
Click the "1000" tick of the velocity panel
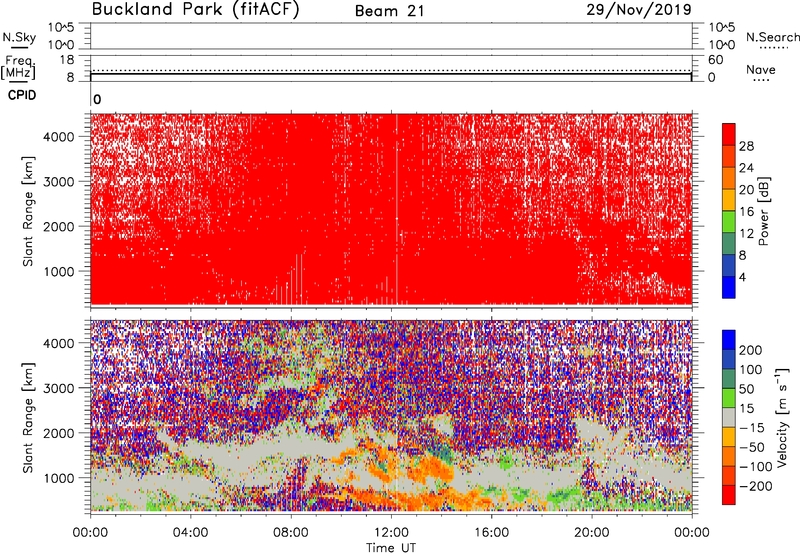click(x=59, y=478)
